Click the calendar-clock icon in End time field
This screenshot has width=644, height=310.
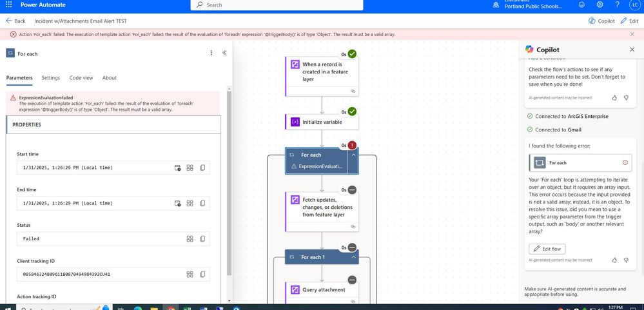click(177, 203)
